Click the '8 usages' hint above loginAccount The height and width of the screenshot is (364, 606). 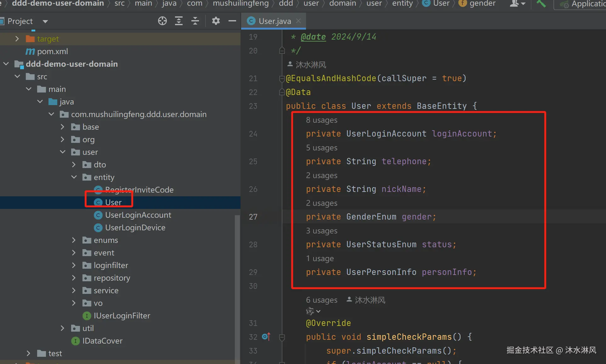[321, 120]
